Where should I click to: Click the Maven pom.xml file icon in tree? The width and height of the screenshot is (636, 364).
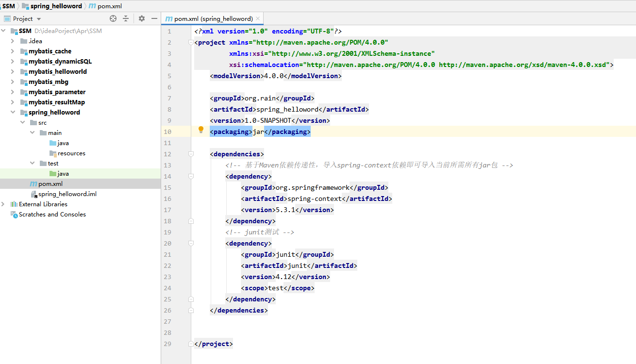[33, 184]
